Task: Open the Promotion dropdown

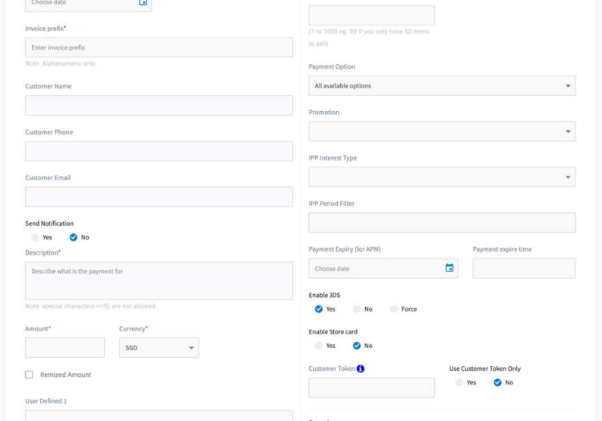Action: click(441, 131)
